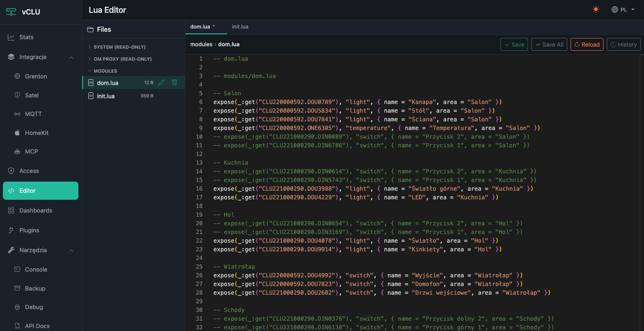Click the Reload button
Viewport: 644px width, 331px height.
587,45
